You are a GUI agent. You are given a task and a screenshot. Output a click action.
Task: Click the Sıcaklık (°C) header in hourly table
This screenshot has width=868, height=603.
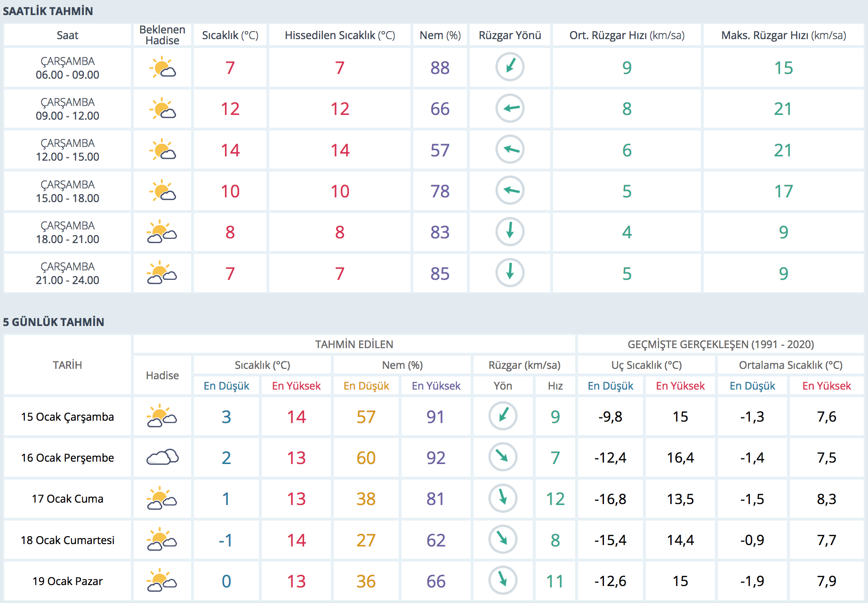(x=230, y=35)
